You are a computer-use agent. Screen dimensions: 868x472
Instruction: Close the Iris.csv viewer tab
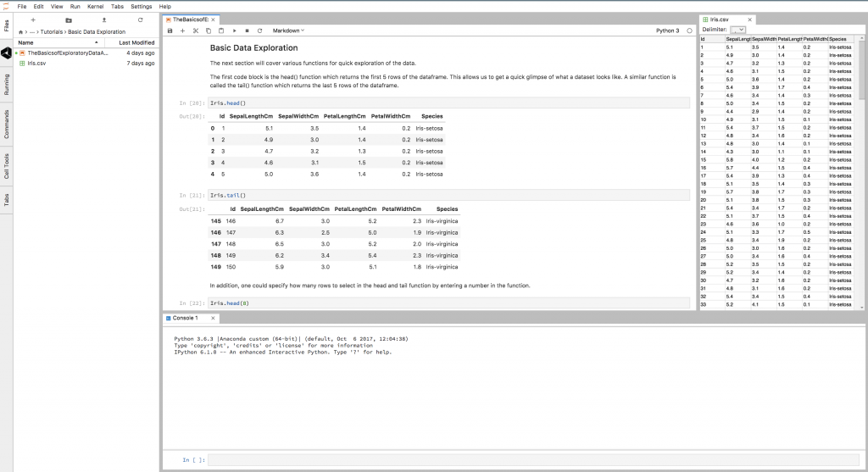tap(749, 19)
